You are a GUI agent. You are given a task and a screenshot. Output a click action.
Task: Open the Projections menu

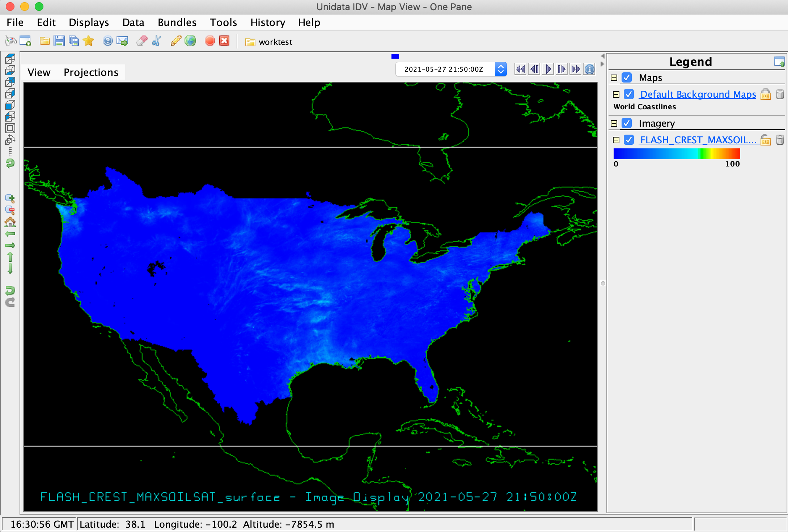(91, 72)
